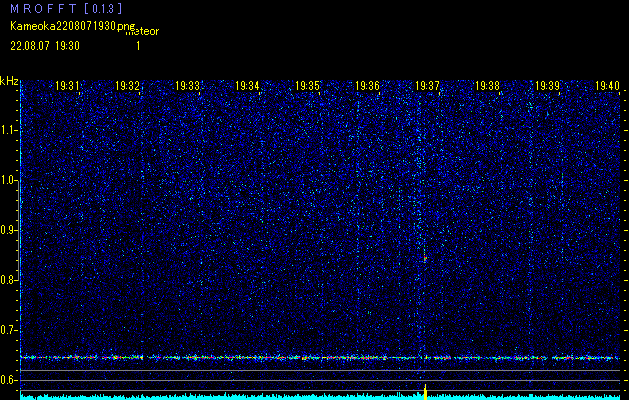Click the 19:40 time label

[607, 86]
